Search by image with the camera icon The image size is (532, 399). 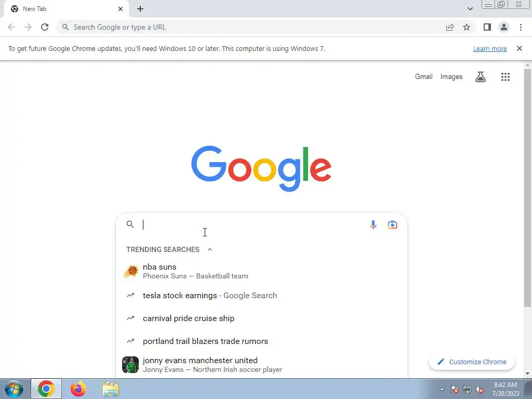393,224
